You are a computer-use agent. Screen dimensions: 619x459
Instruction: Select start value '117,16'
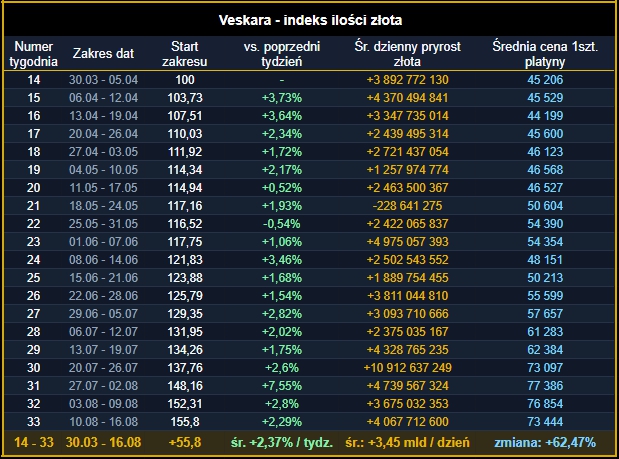pyautogui.click(x=185, y=206)
